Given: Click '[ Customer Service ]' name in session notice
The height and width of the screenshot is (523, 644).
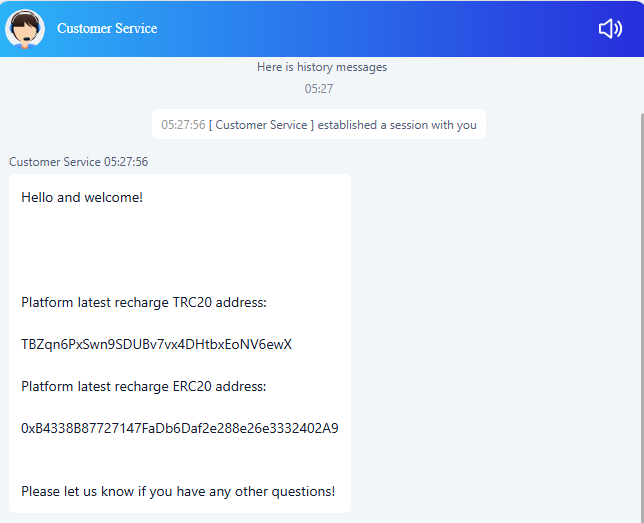Looking at the screenshot, I should point(261,125).
